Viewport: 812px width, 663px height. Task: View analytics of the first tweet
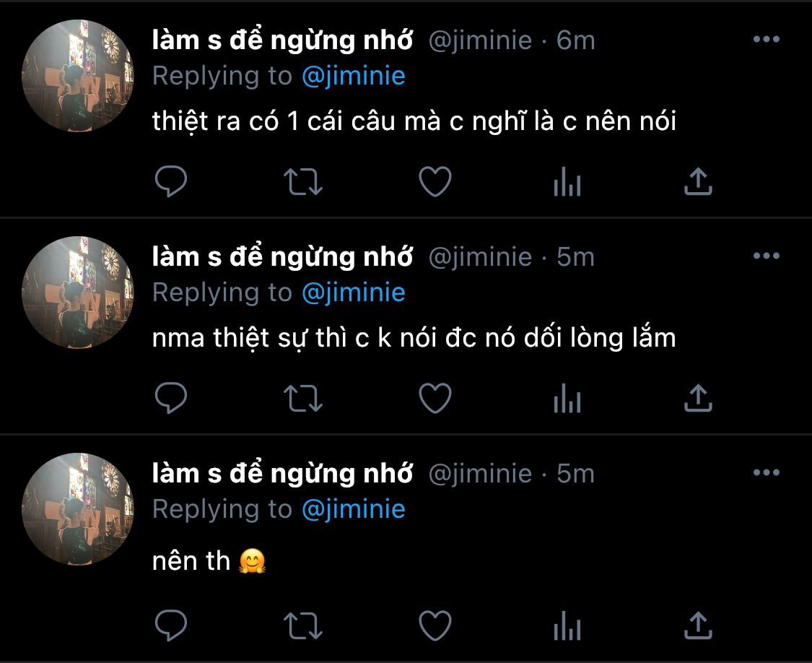click(x=567, y=183)
